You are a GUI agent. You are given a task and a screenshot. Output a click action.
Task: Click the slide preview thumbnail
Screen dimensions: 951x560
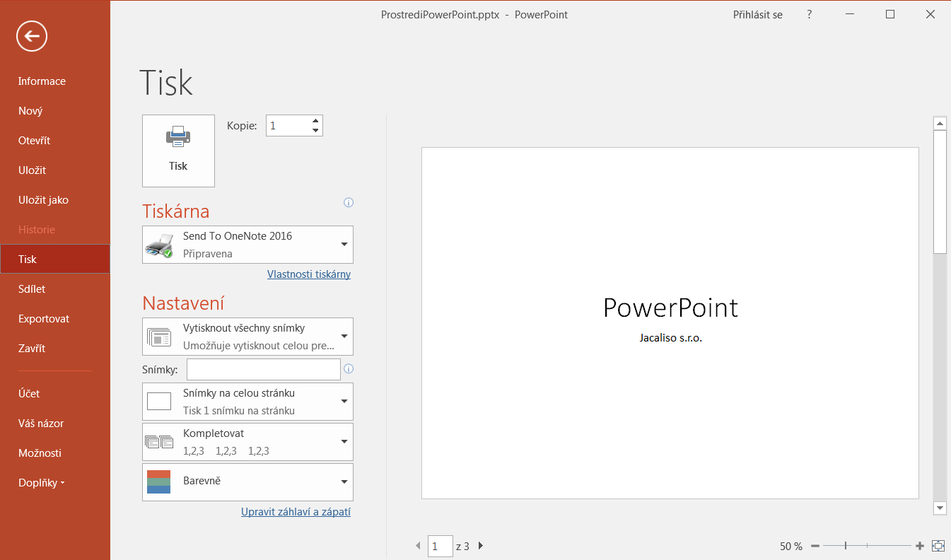click(x=670, y=323)
